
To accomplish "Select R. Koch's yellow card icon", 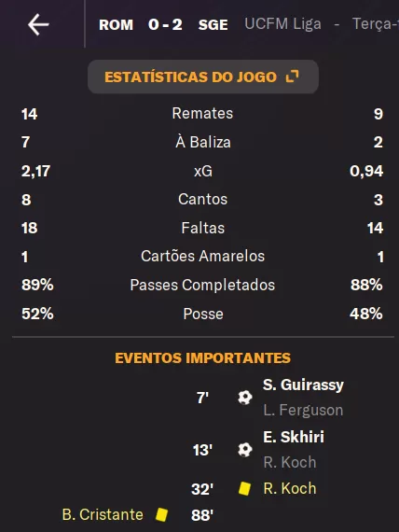I will point(245,488).
